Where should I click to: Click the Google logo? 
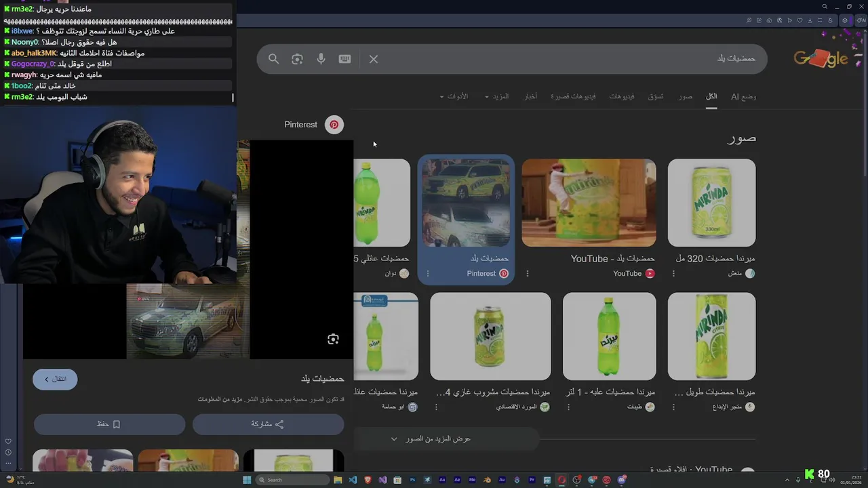[x=821, y=59]
